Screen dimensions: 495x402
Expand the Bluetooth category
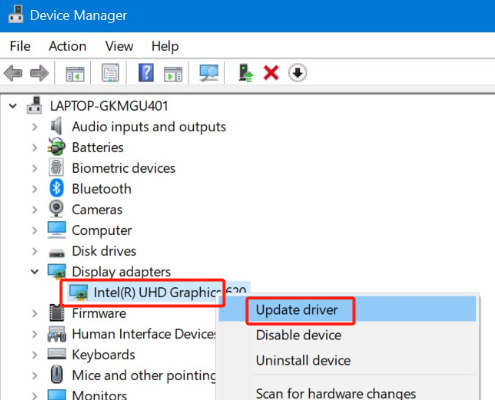pyautogui.click(x=35, y=189)
